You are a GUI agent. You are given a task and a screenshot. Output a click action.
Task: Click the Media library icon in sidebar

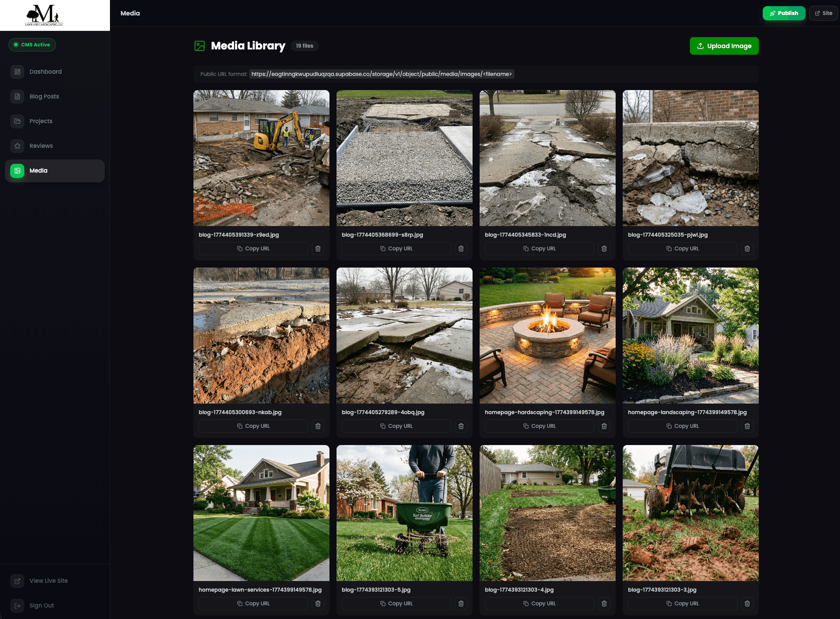[x=17, y=170]
